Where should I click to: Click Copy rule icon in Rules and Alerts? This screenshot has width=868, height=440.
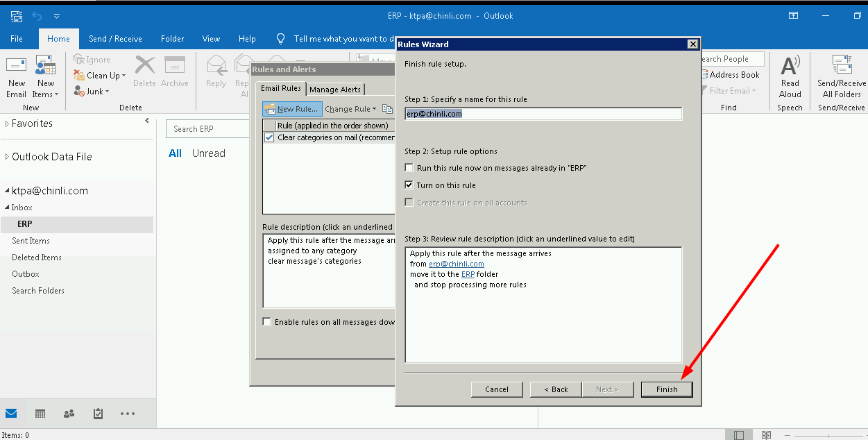[x=387, y=109]
